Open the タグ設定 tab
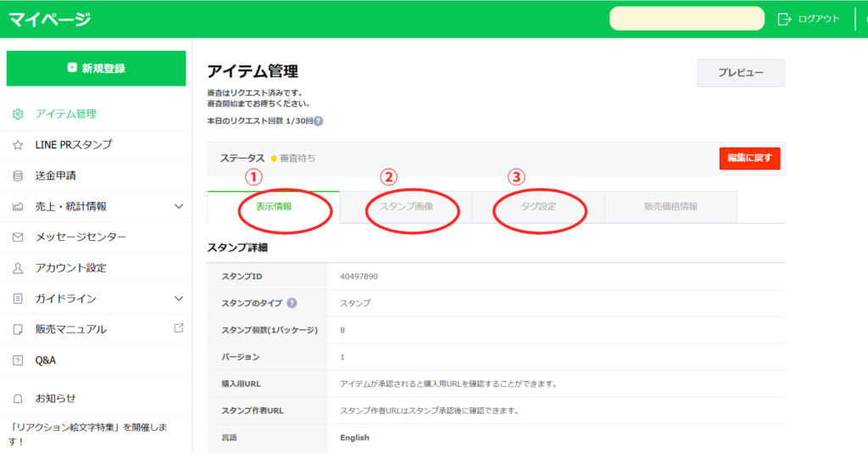The height and width of the screenshot is (453, 868). [538, 206]
